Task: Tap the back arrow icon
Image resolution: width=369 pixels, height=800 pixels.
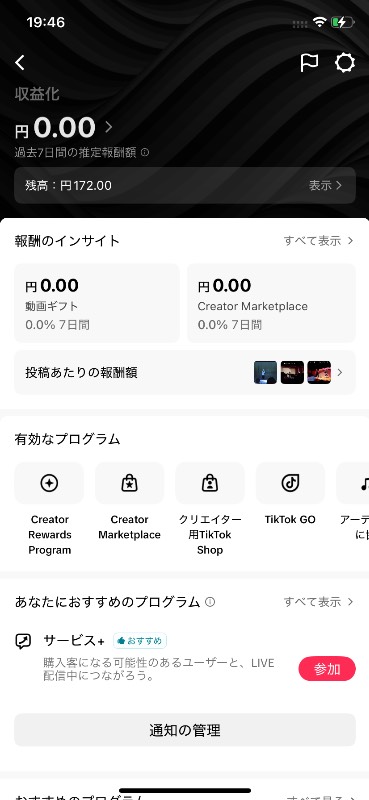Action: [x=20, y=63]
